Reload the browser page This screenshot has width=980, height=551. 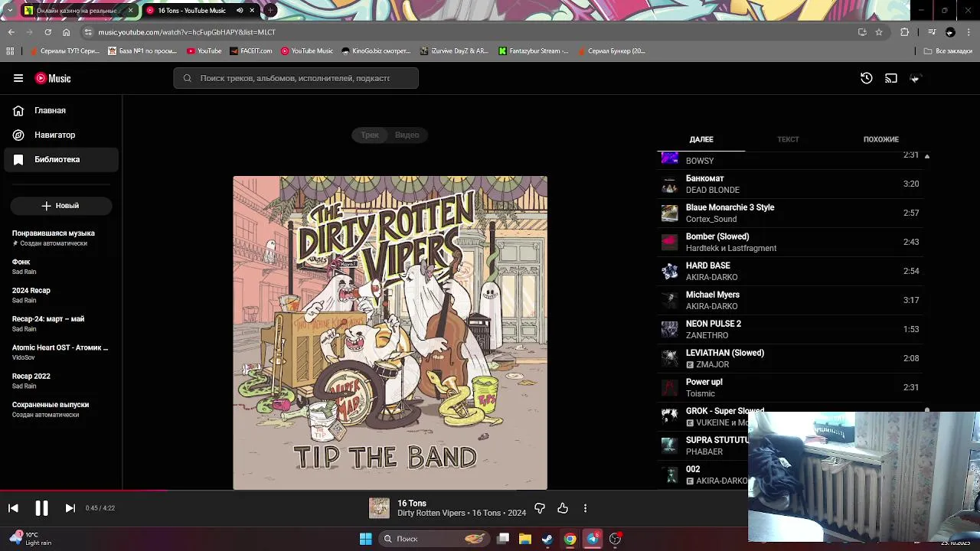pos(47,32)
